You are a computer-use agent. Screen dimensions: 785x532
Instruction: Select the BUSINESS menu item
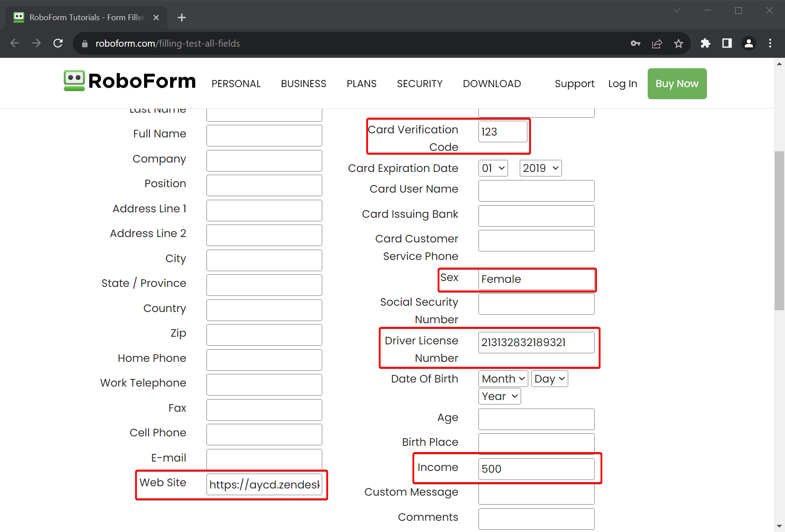pyautogui.click(x=303, y=84)
